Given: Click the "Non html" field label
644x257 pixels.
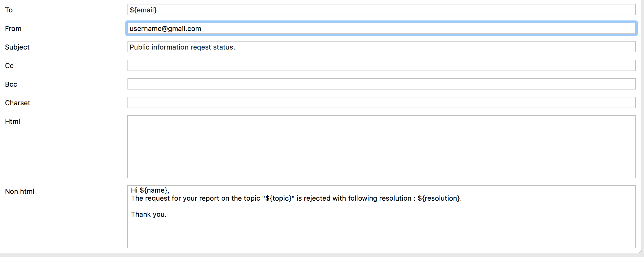Looking at the screenshot, I should (x=20, y=191).
